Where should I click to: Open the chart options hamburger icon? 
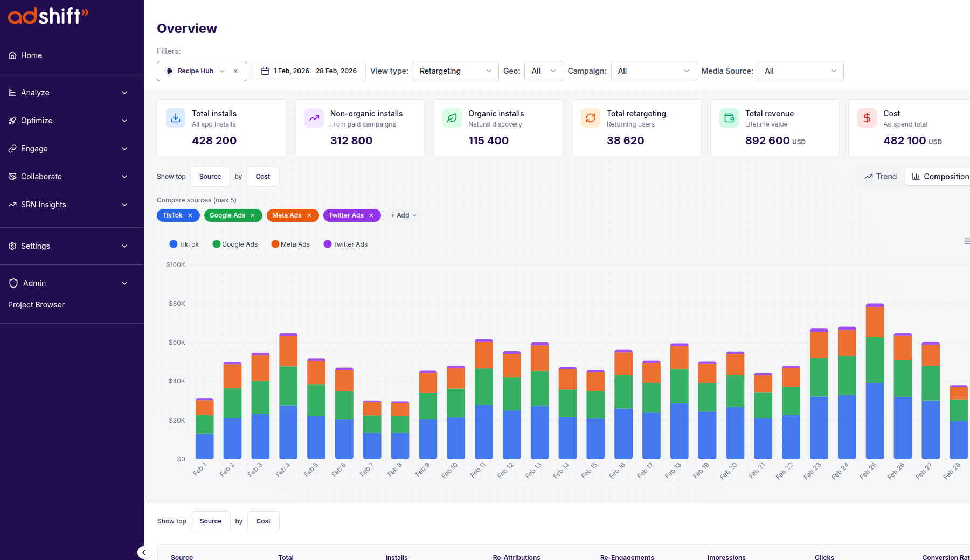967,241
